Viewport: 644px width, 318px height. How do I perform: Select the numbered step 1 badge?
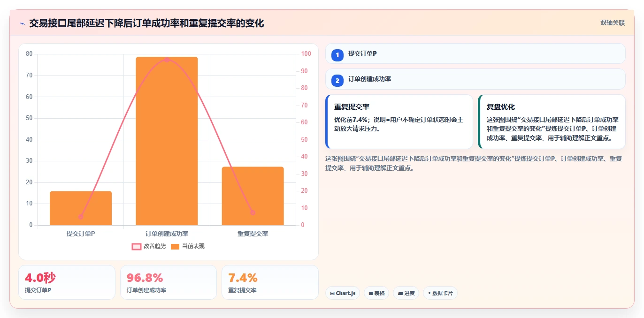tap(337, 55)
